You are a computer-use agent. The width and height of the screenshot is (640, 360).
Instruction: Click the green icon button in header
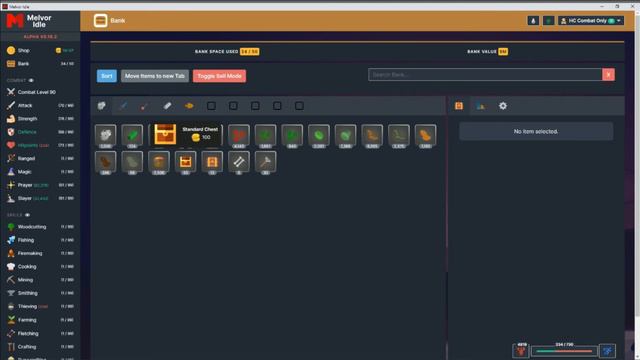coord(548,20)
